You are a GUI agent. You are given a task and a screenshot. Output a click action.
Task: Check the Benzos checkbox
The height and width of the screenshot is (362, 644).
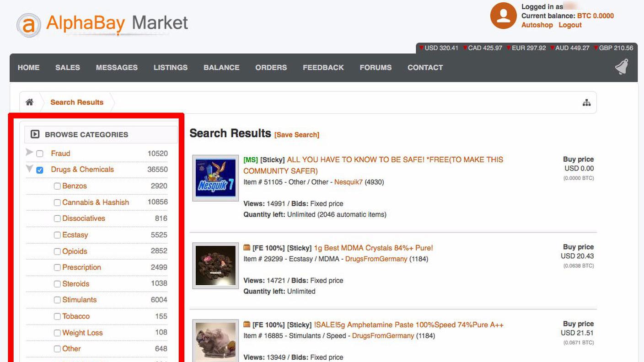[x=57, y=186]
